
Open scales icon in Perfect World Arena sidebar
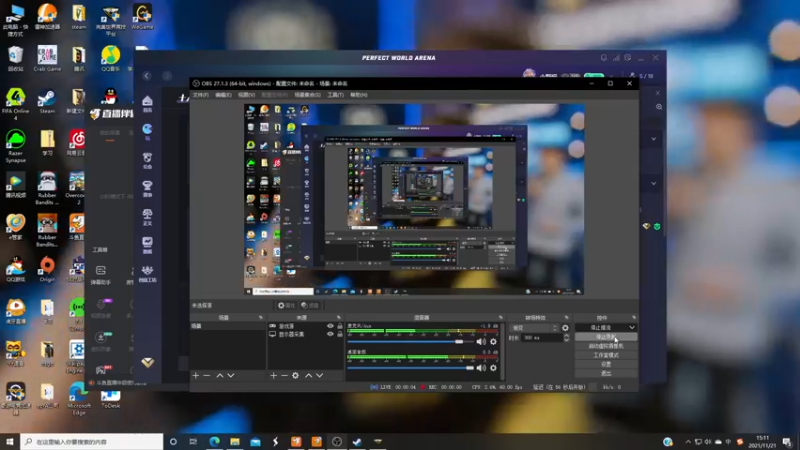coord(147,216)
